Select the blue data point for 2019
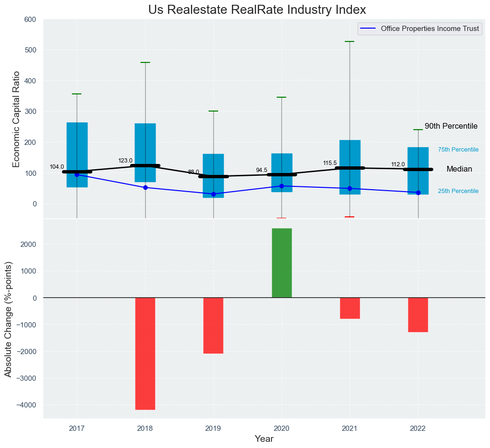 [213, 194]
